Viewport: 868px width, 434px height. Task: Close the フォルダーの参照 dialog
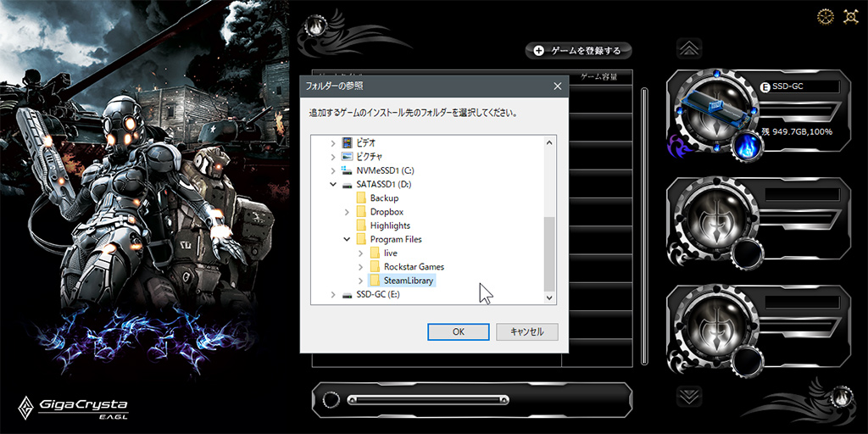tap(557, 86)
